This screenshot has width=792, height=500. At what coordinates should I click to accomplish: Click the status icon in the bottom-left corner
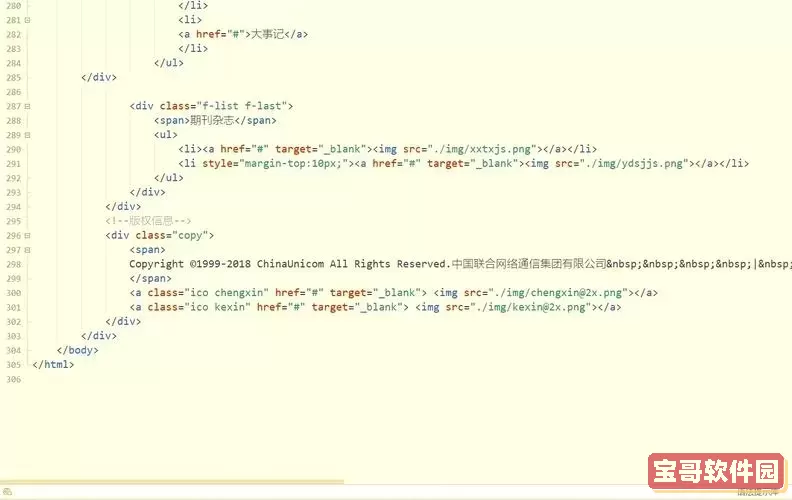point(7,491)
